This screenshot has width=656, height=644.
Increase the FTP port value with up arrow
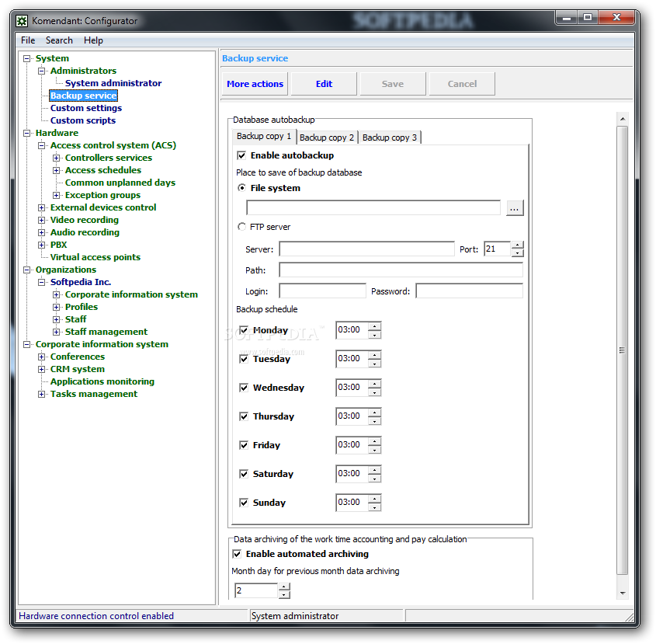[x=518, y=245]
